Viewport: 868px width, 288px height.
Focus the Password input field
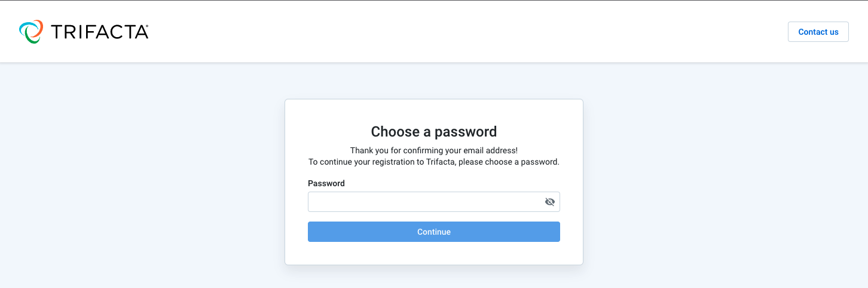[x=424, y=202]
